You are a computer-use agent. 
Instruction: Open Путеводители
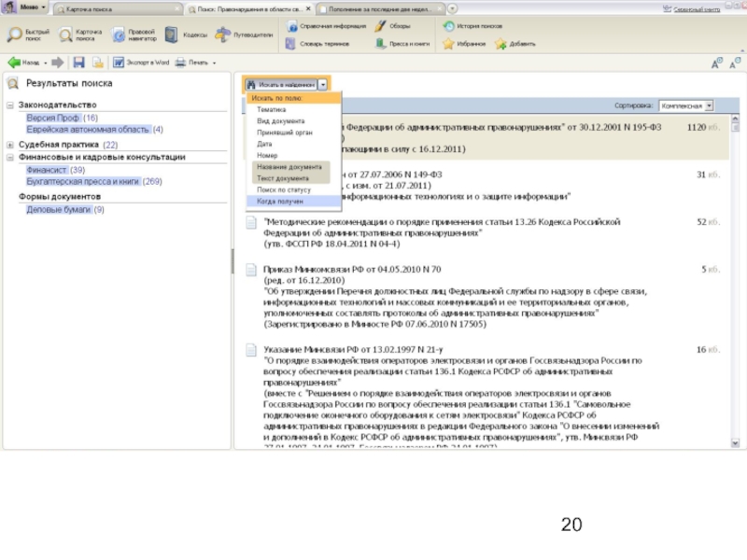point(244,35)
